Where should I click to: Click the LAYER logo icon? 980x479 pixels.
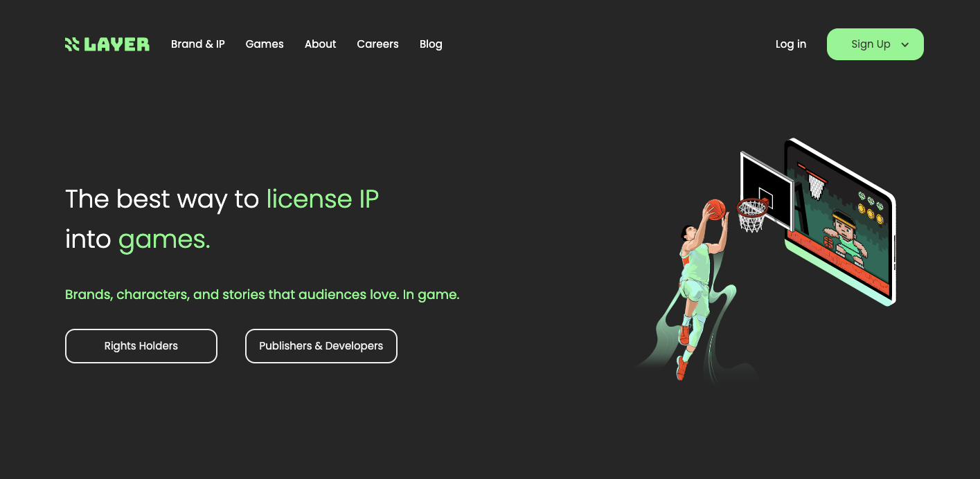pyautogui.click(x=71, y=44)
